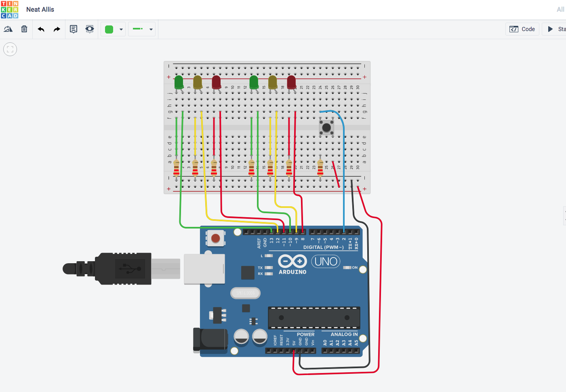Open the Code editor
566x392 pixels.
coord(522,29)
